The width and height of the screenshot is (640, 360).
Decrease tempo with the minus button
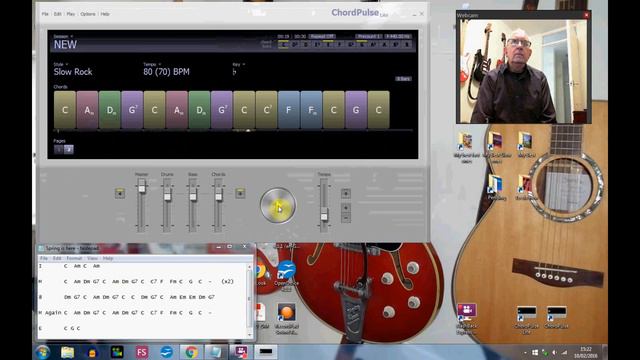[x=346, y=218]
